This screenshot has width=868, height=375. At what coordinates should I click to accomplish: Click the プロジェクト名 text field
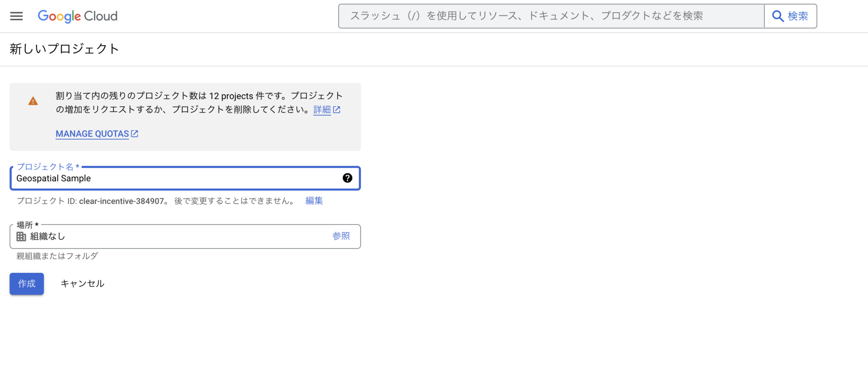coord(185,178)
